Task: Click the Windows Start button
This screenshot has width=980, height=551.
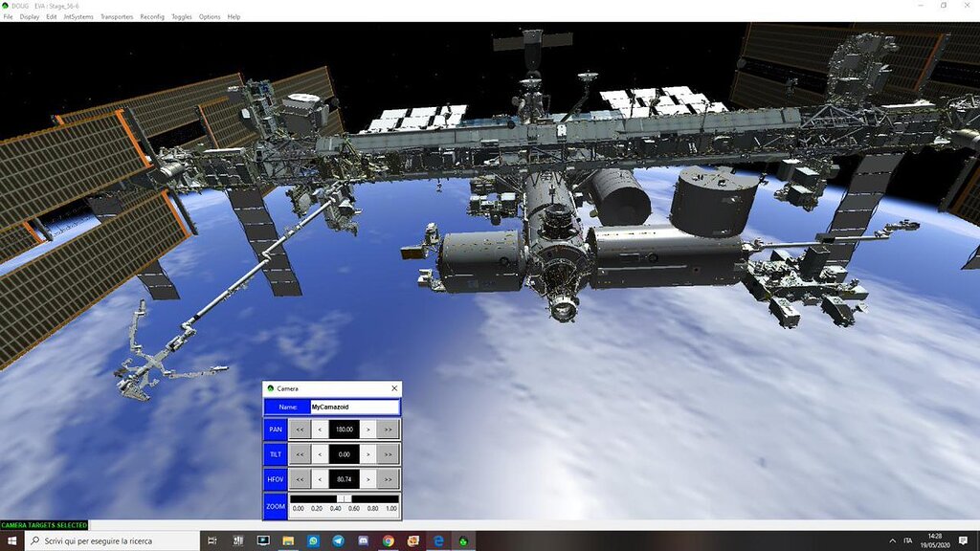Action: (x=11, y=541)
